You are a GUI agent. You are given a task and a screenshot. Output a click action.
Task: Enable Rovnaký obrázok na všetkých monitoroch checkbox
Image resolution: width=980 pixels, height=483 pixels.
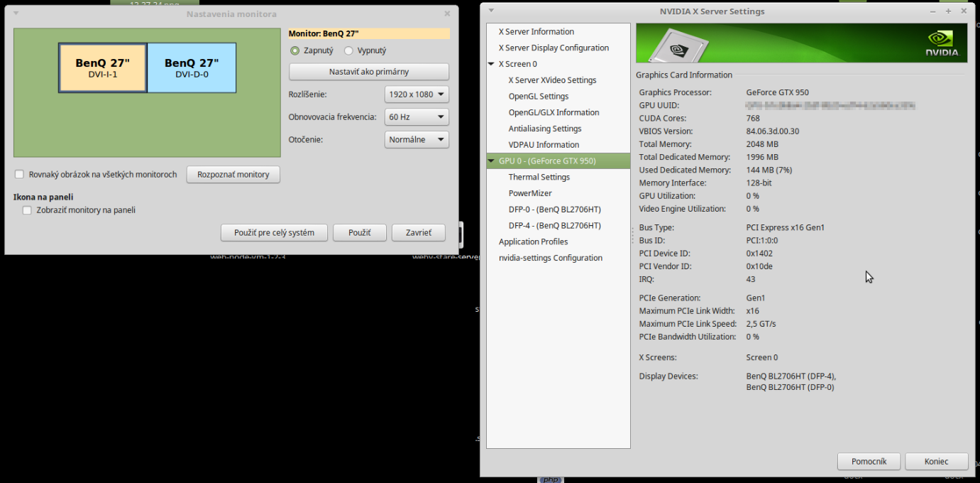pos(20,175)
